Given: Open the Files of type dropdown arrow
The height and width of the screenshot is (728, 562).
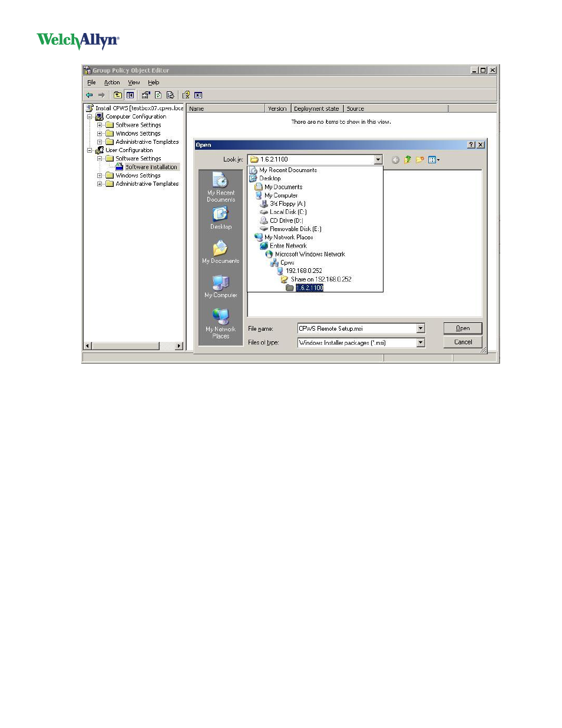Looking at the screenshot, I should (x=421, y=342).
